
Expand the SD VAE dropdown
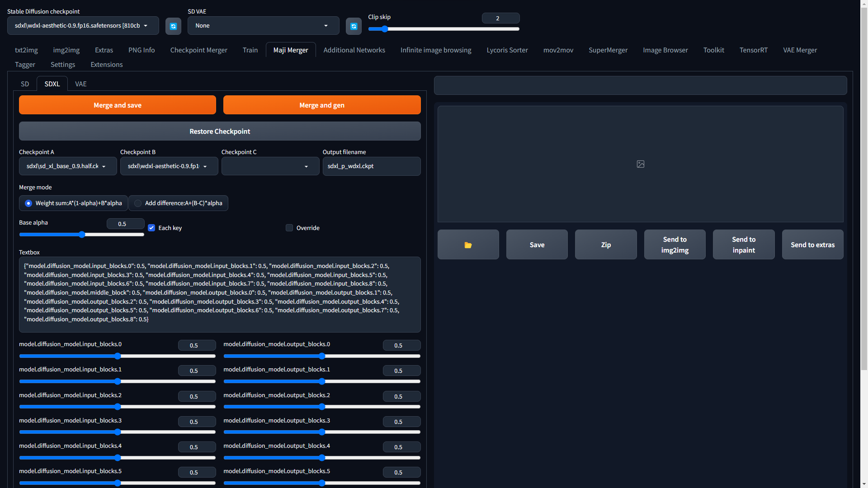tap(263, 26)
